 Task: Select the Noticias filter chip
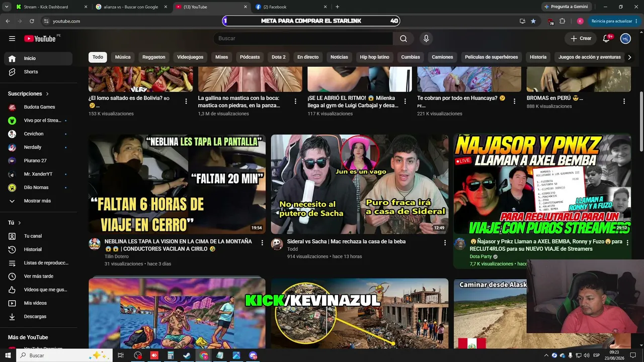tap(339, 57)
